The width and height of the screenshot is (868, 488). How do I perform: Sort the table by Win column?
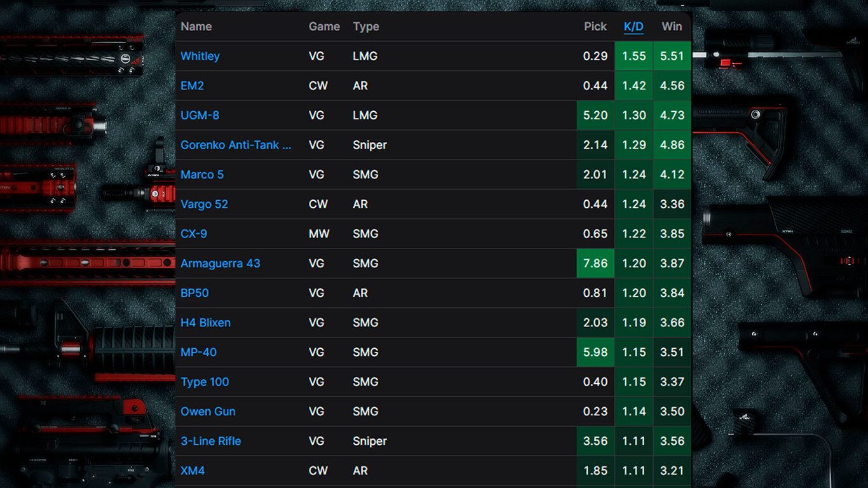point(672,27)
